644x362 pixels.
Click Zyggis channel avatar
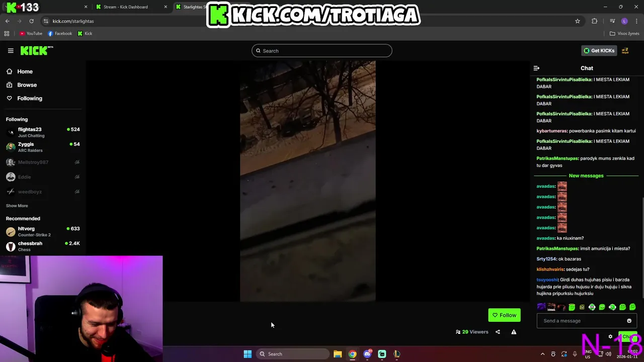click(11, 147)
